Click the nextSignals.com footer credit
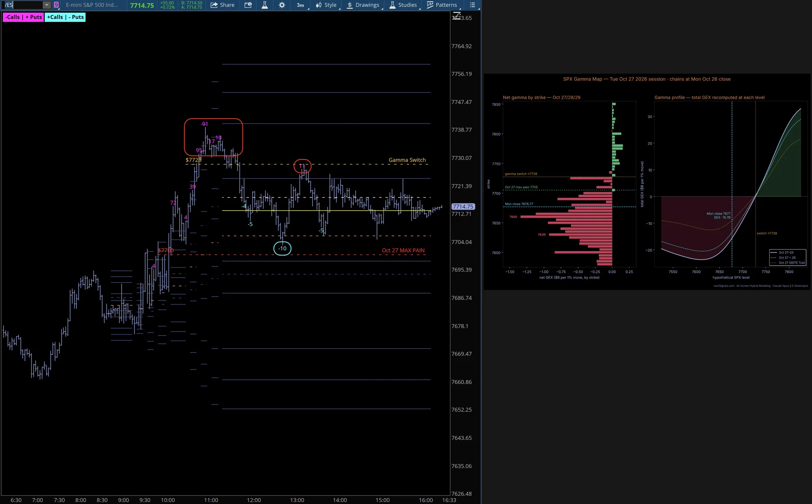This screenshot has height=504, width=812. pyautogui.click(x=760, y=286)
